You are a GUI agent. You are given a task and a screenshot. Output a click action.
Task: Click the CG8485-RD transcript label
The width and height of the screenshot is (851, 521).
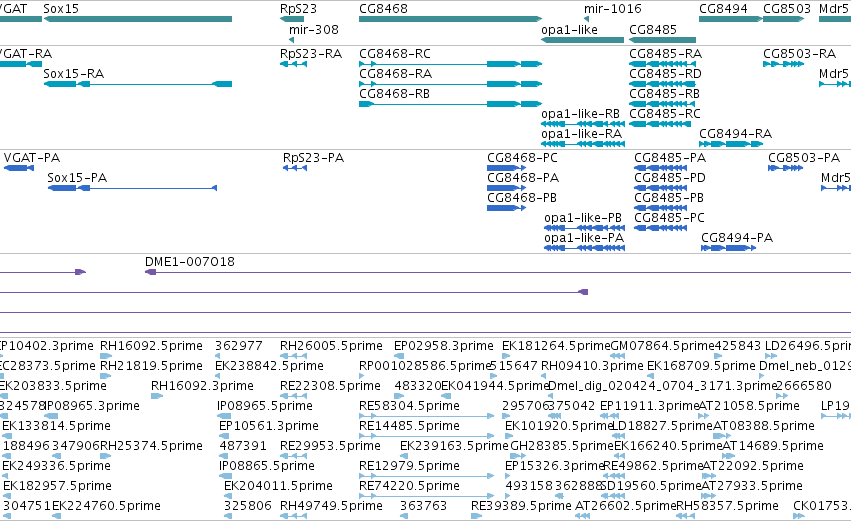[665, 73]
